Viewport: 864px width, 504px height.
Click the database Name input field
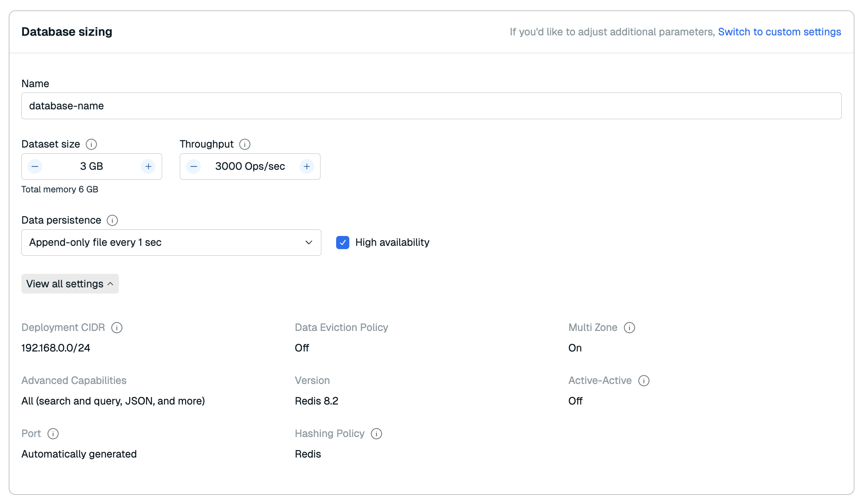click(431, 106)
